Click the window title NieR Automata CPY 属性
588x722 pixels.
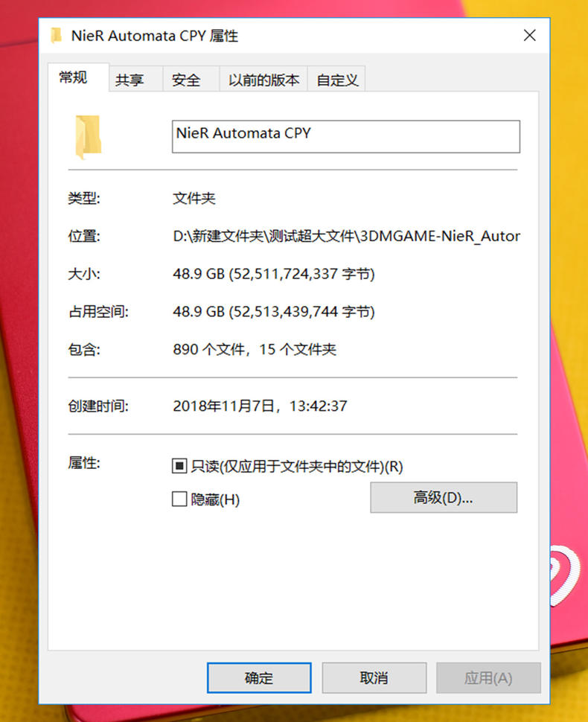point(155,36)
